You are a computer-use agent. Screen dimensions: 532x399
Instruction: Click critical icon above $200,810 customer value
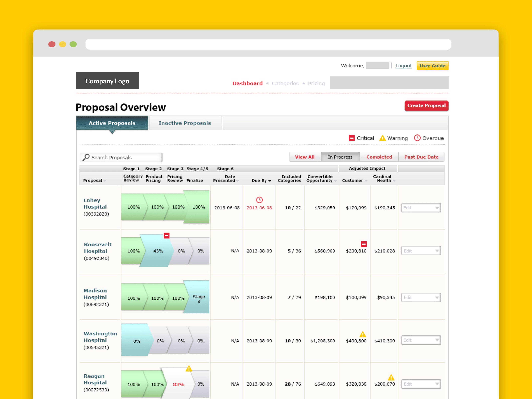coord(364,244)
